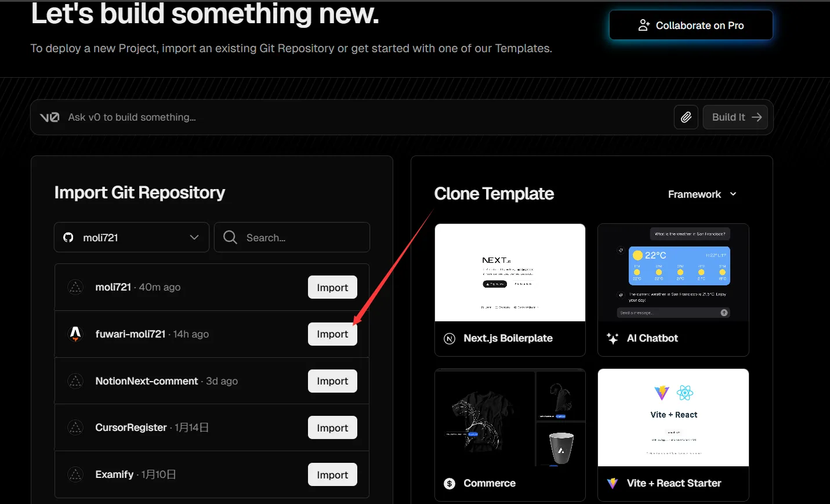Click the Next.js Boilerplate title

coord(508,338)
